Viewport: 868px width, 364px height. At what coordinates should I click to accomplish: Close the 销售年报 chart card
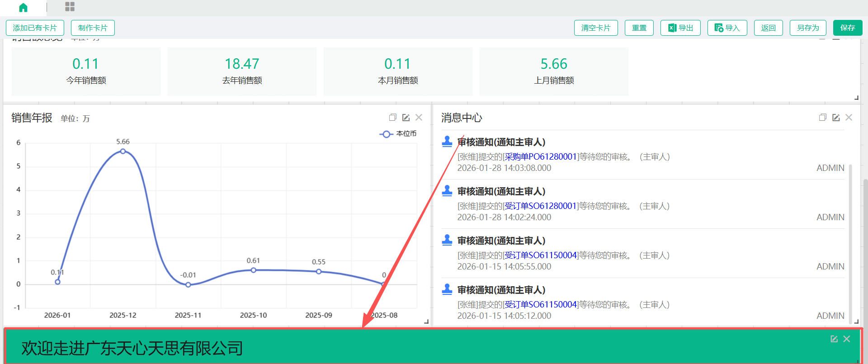coord(419,118)
